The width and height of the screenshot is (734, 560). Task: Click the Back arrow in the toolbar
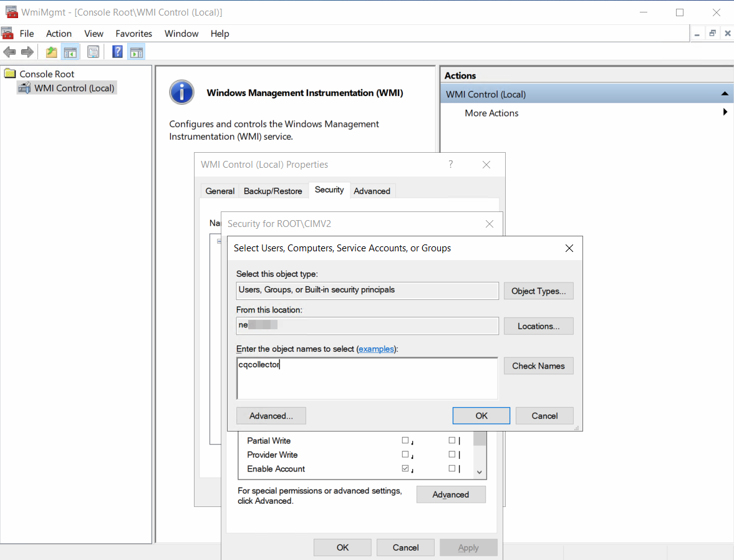coord(9,52)
